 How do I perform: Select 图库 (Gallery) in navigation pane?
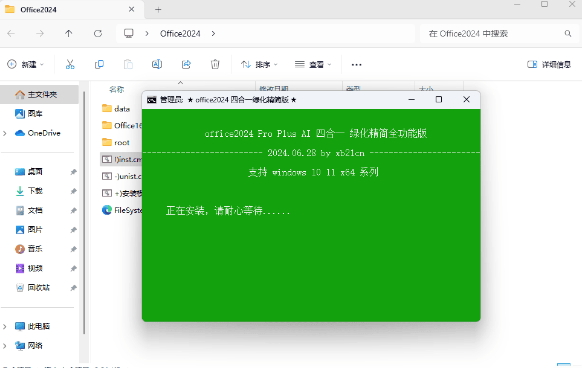pyautogui.click(x=35, y=114)
